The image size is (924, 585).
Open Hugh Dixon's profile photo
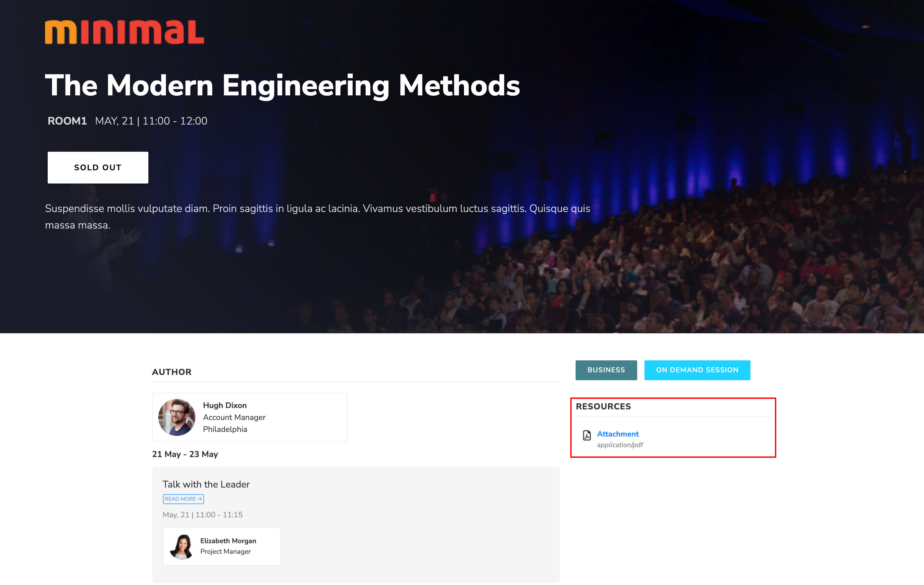[177, 417]
